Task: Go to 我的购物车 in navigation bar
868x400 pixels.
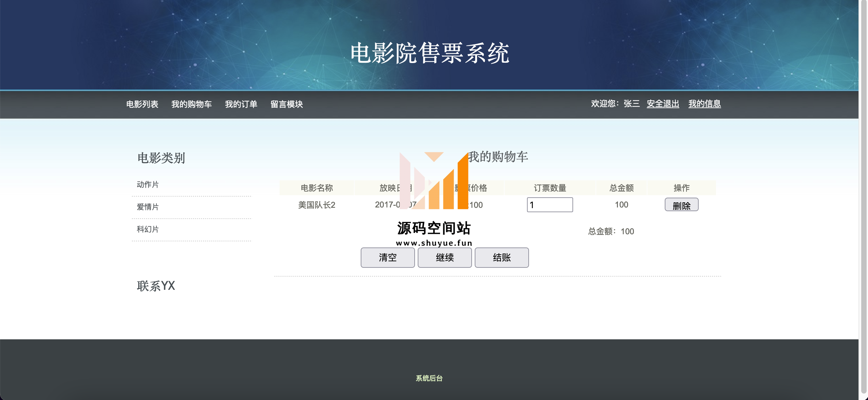Action: pyautogui.click(x=191, y=104)
